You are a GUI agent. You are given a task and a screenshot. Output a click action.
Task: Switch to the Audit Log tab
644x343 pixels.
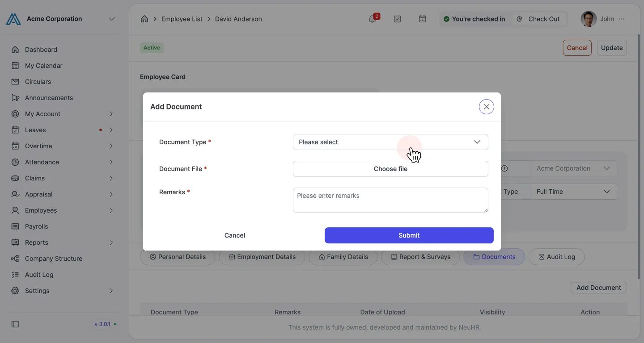(556, 257)
